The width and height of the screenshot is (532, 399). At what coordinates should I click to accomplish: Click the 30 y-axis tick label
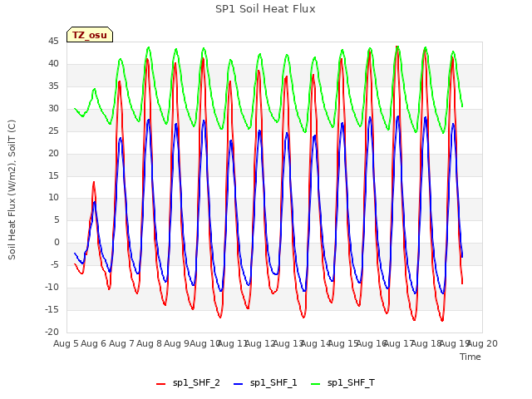53,109
